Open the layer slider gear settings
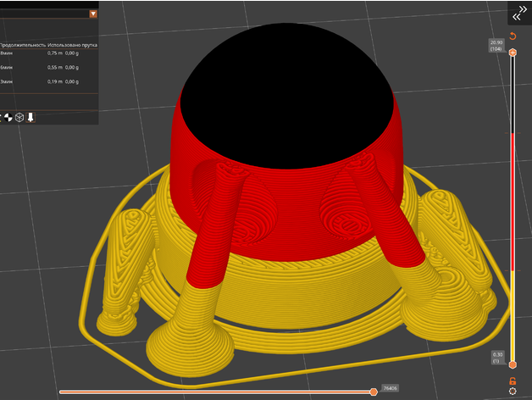 coord(513,391)
